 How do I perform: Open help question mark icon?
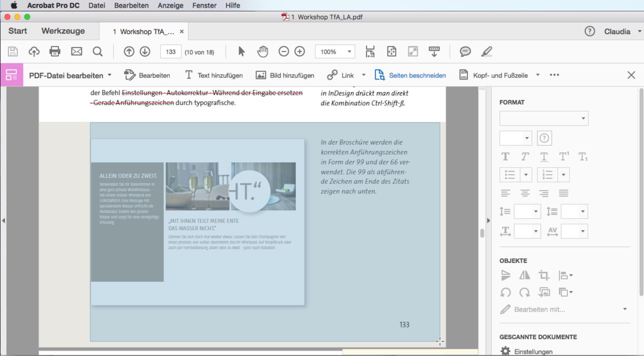click(x=590, y=31)
